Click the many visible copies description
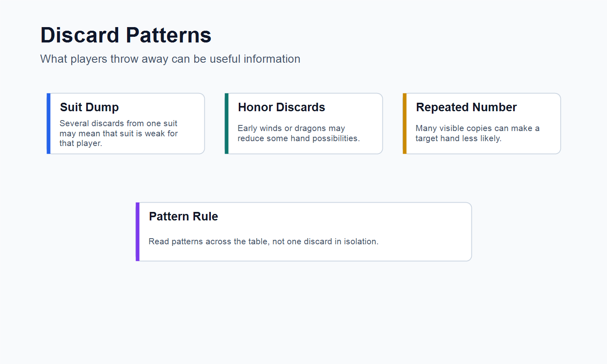 (478, 133)
